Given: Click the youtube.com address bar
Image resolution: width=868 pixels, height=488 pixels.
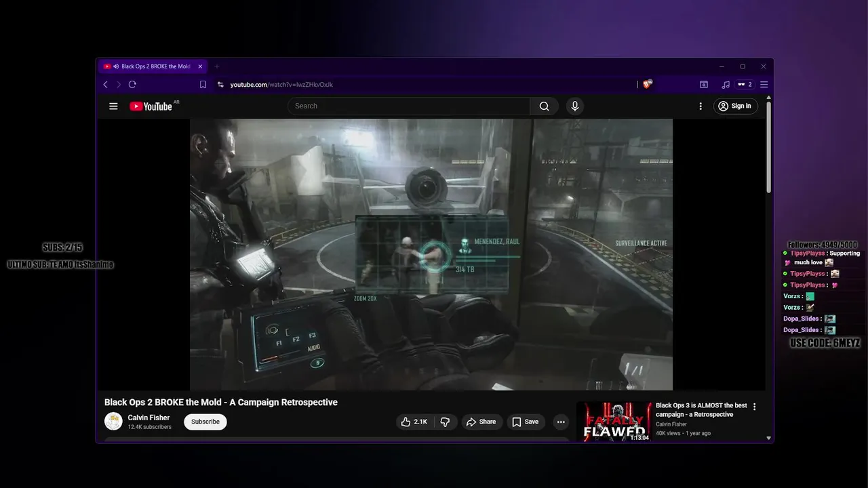Looking at the screenshot, I should click(427, 85).
